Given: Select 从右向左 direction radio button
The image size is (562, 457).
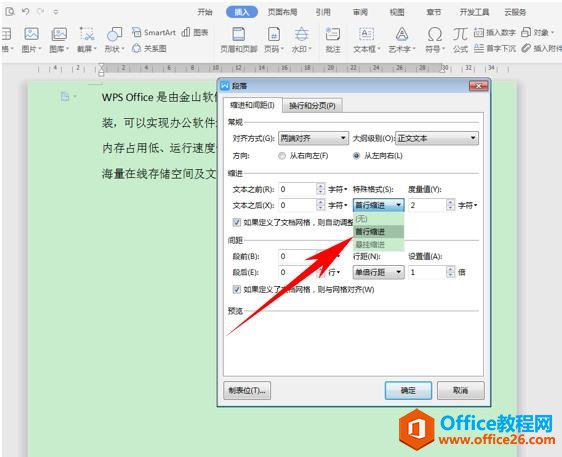Looking at the screenshot, I should tap(282, 156).
